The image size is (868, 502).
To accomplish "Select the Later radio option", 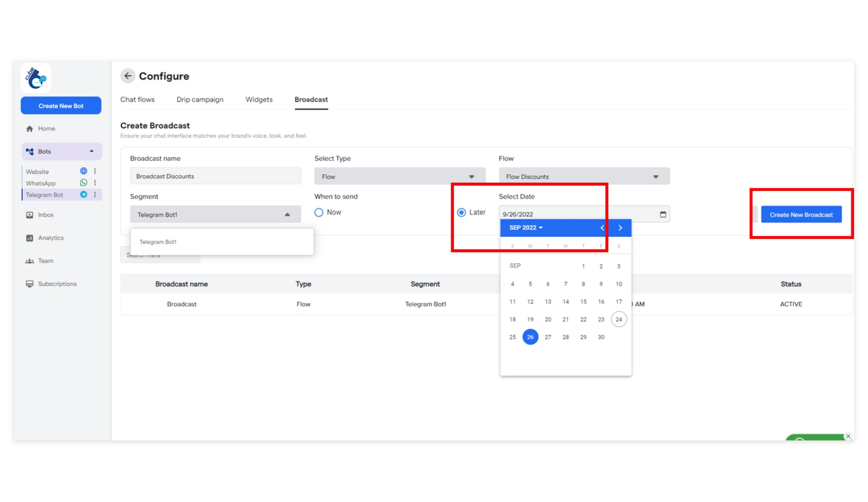I will point(461,212).
